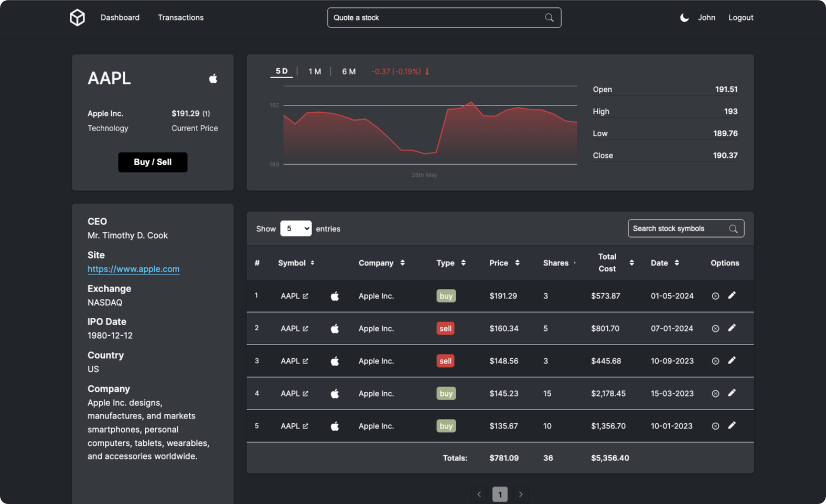Click the magnifier in Quote a stock
The image size is (826, 504).
pyautogui.click(x=549, y=17)
